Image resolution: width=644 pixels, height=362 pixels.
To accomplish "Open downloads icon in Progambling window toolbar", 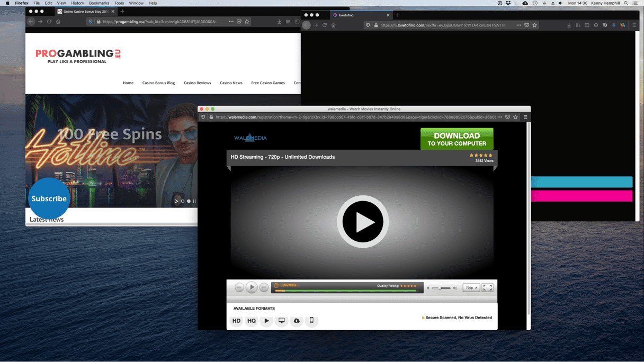I will 279,22.
